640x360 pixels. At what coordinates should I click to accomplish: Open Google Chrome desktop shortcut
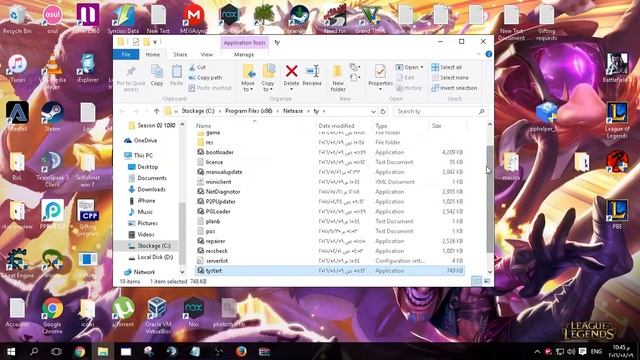point(52,316)
